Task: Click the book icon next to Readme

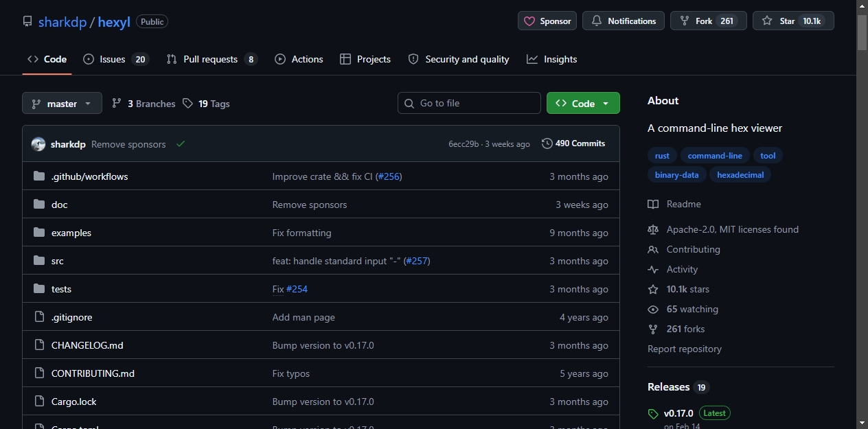Action: (x=653, y=204)
